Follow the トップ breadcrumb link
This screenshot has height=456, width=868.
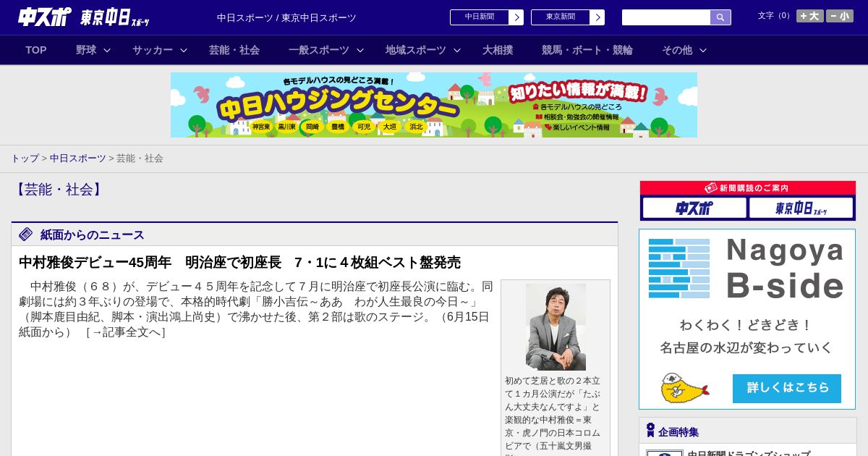(25, 158)
